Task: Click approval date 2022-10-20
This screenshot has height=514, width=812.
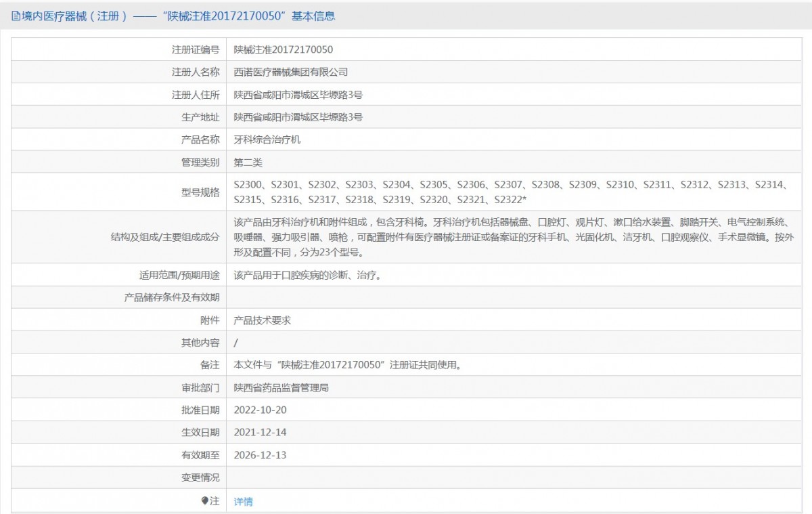Action: [x=260, y=410]
